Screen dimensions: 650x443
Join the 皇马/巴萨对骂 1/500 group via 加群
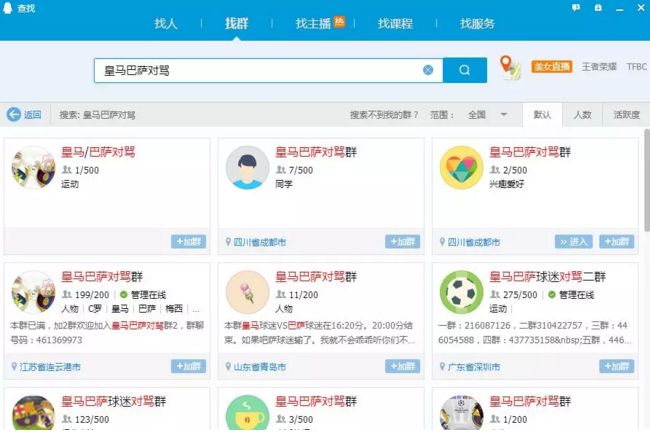(189, 242)
